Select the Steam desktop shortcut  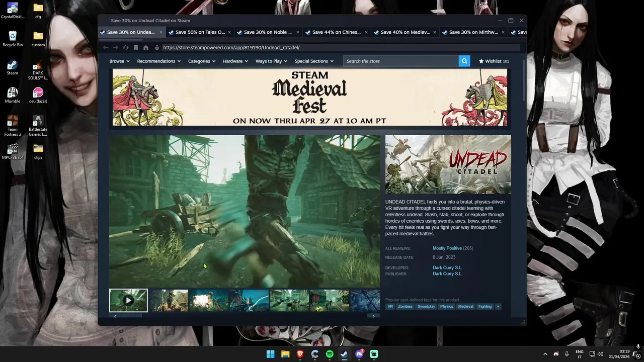point(13,67)
